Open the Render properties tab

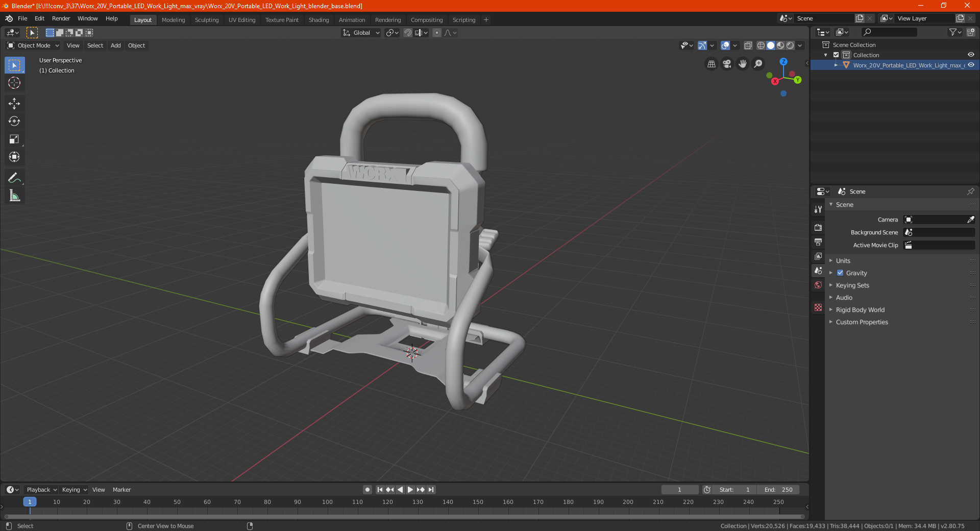(x=818, y=227)
